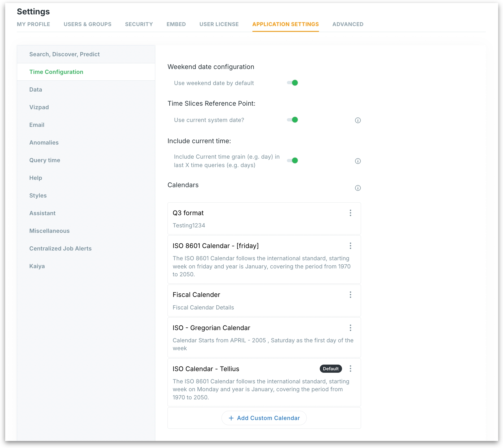Click Add Custom Calendar button
Screen dimensions: 503x448
[264, 418]
